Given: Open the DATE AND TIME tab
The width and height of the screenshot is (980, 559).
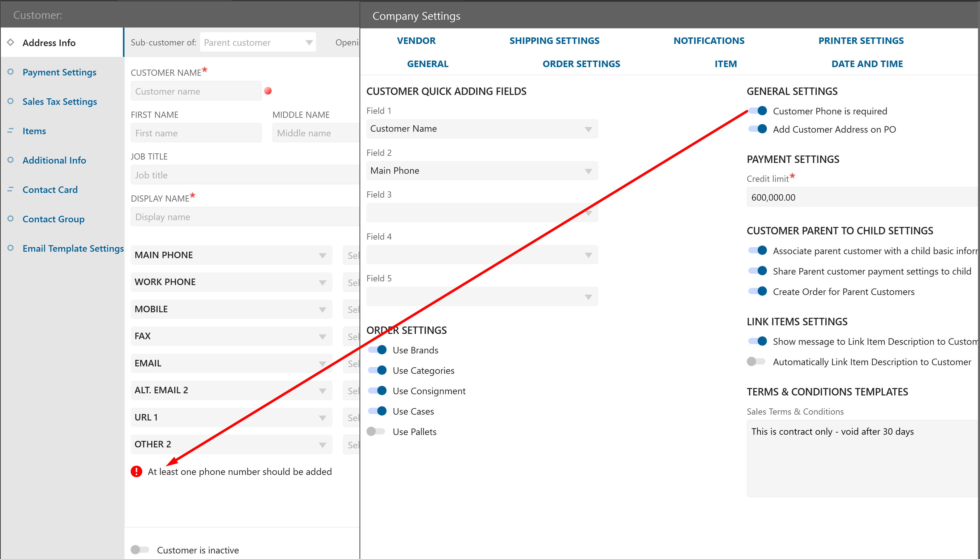Looking at the screenshot, I should click(x=867, y=64).
